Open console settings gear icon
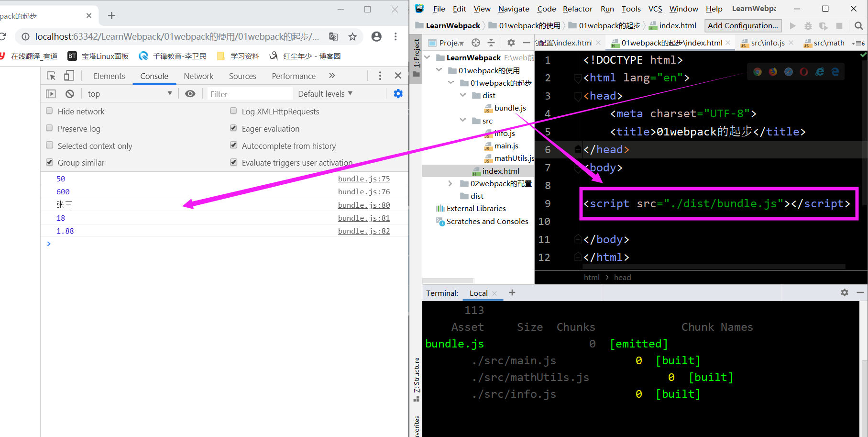Image resolution: width=868 pixels, height=437 pixels. tap(398, 94)
